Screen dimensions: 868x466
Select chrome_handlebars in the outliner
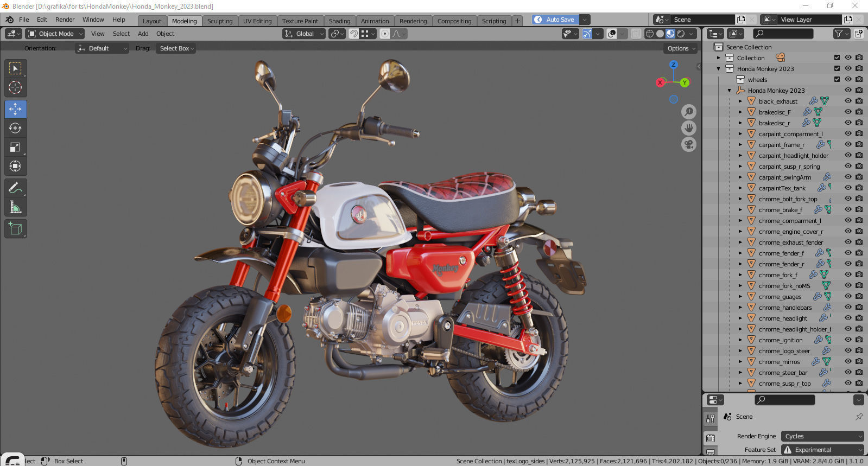pyautogui.click(x=785, y=307)
